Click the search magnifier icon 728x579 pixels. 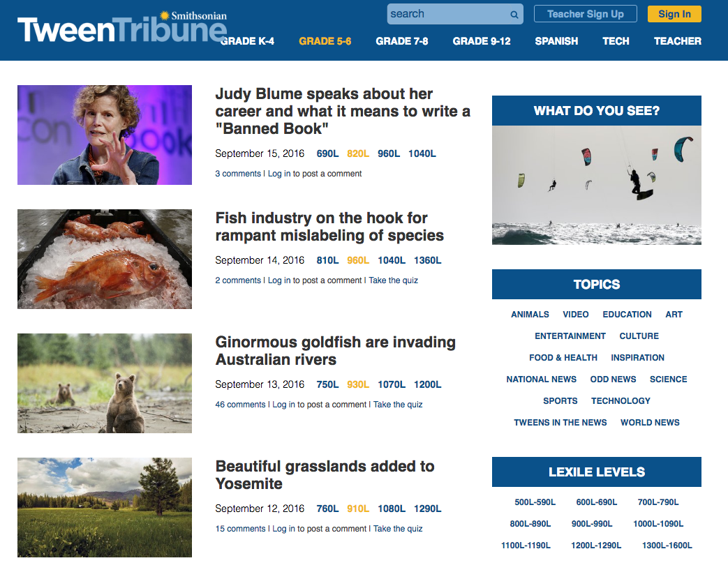(514, 15)
